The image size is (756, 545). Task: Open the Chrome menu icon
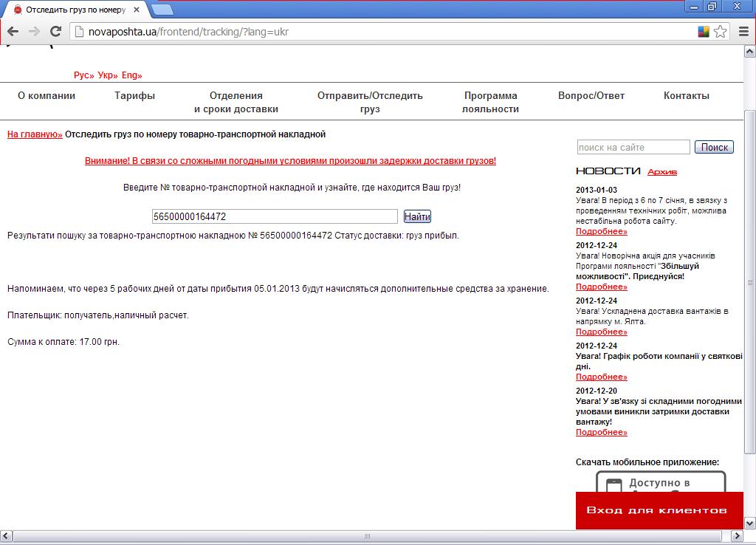744,32
